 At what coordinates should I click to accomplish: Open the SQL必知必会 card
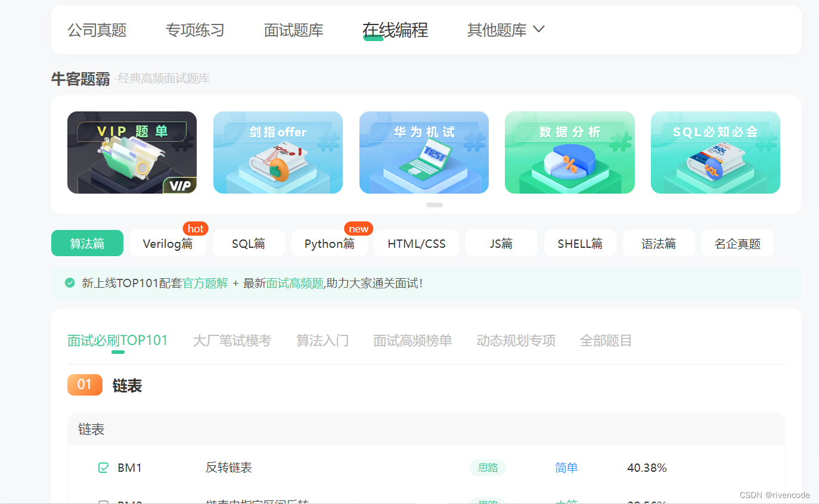point(715,153)
